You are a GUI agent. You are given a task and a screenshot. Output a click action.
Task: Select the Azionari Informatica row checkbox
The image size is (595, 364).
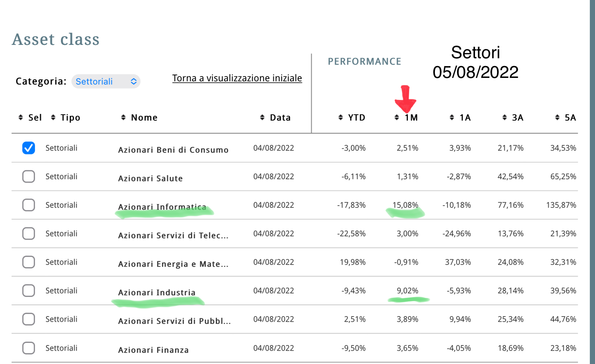coord(29,205)
